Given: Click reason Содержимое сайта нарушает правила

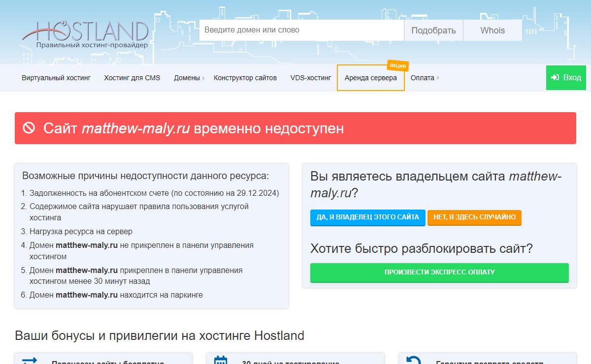Looking at the screenshot, I should tap(139, 212).
